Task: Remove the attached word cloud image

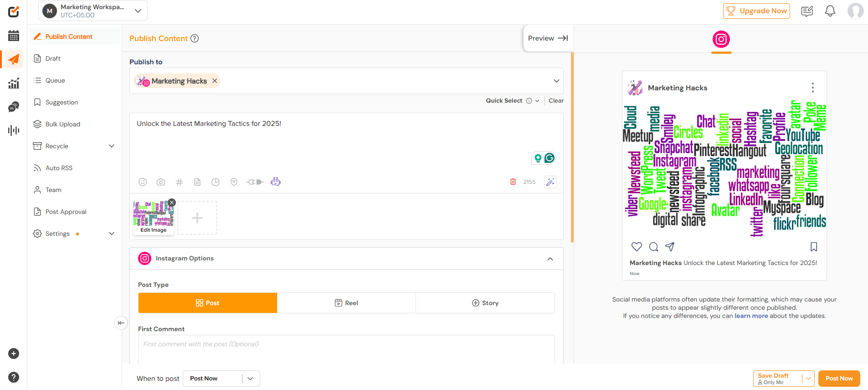Action: 172,203
